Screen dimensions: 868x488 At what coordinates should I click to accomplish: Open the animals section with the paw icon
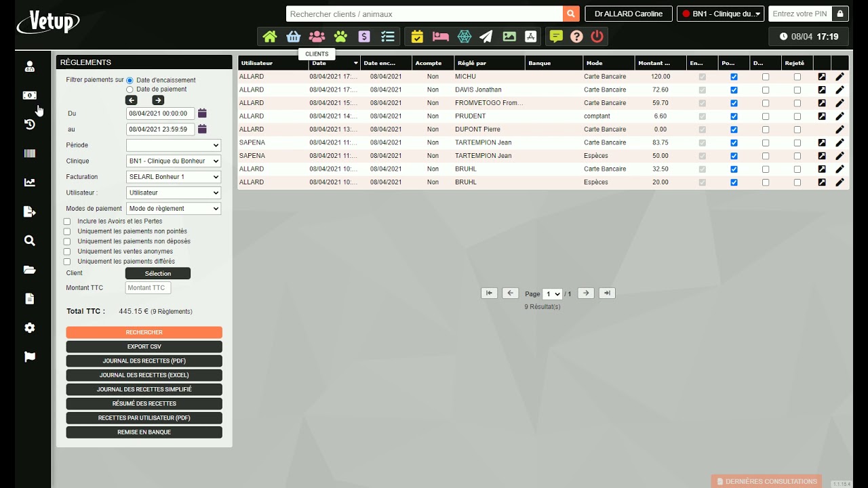[340, 37]
